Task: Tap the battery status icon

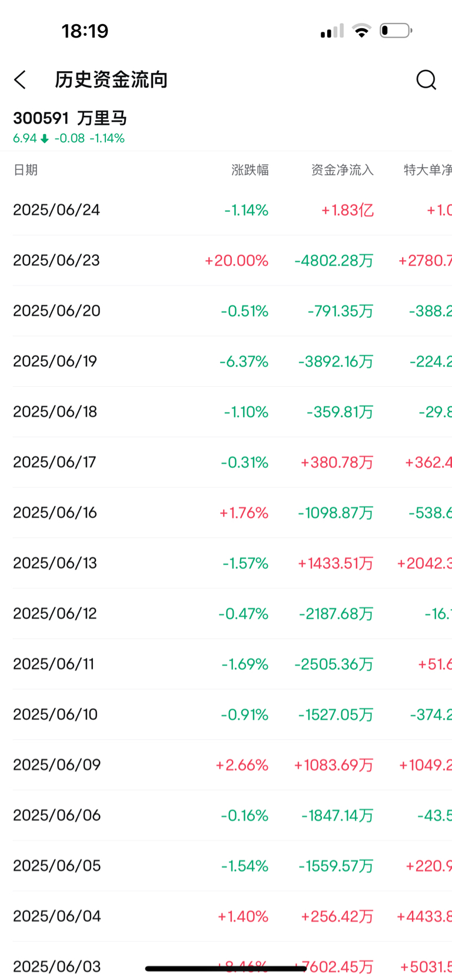Action: coord(395,30)
